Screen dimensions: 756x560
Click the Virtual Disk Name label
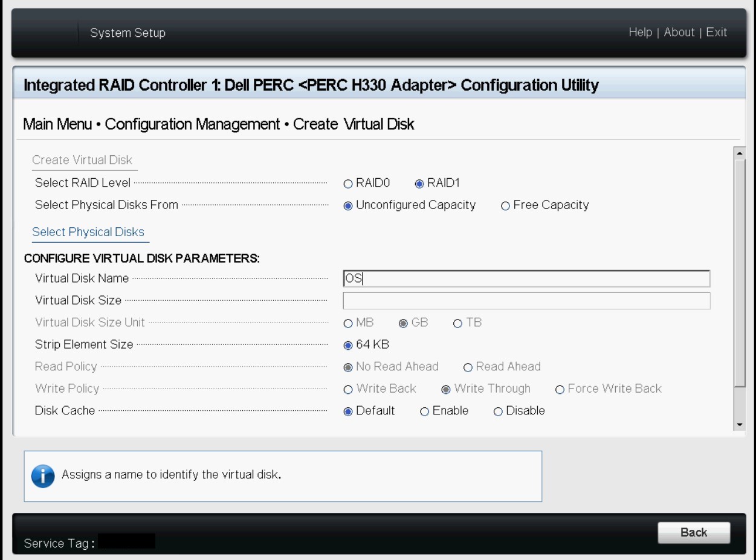click(82, 278)
